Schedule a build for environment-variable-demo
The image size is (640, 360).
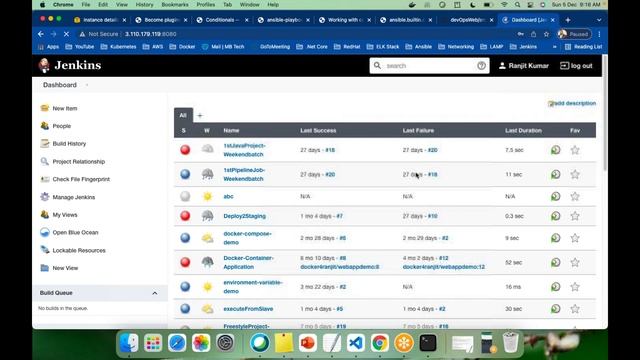556,287
